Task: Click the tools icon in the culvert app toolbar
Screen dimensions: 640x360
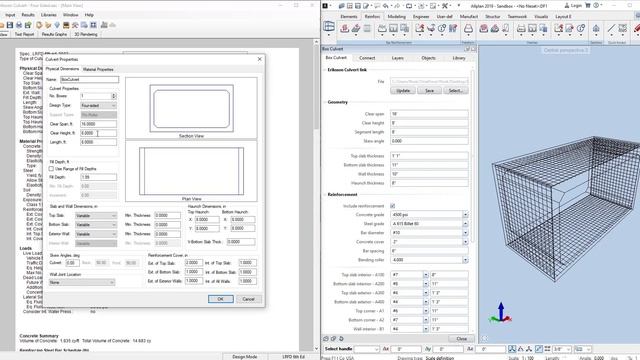Action: 75,25
